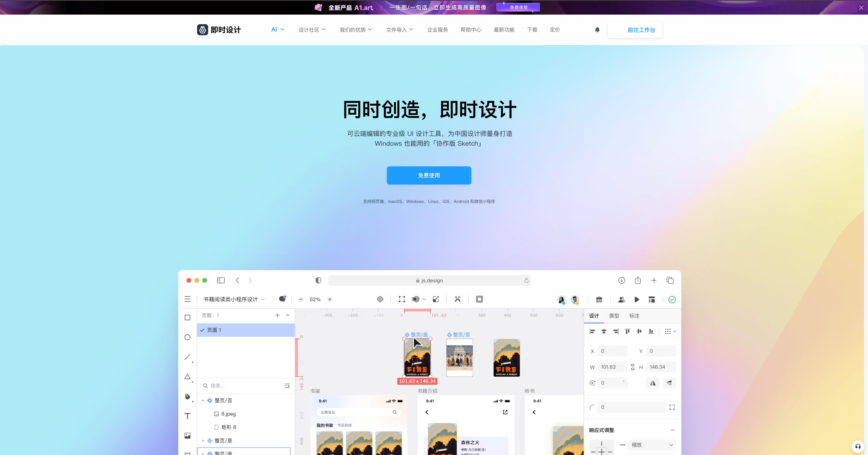Click the customer support headset icon

coord(858,447)
